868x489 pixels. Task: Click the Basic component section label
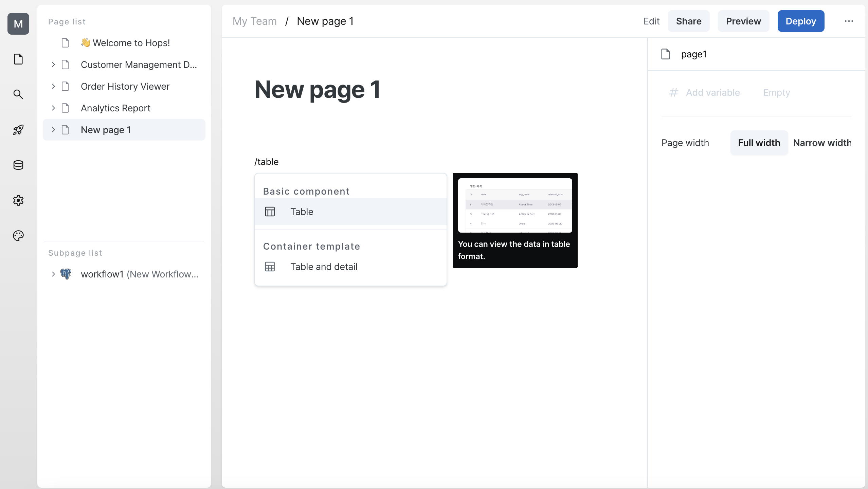(x=306, y=191)
